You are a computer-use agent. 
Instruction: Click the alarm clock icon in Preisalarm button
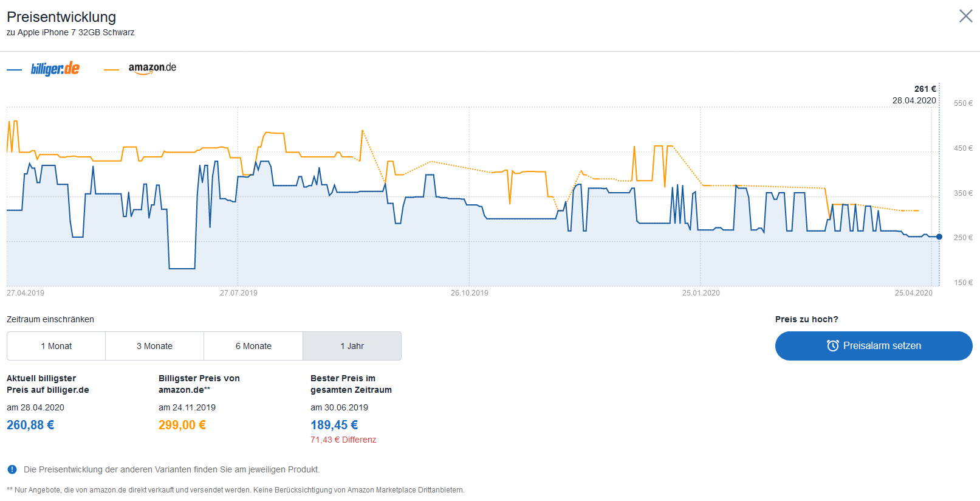pyautogui.click(x=832, y=346)
